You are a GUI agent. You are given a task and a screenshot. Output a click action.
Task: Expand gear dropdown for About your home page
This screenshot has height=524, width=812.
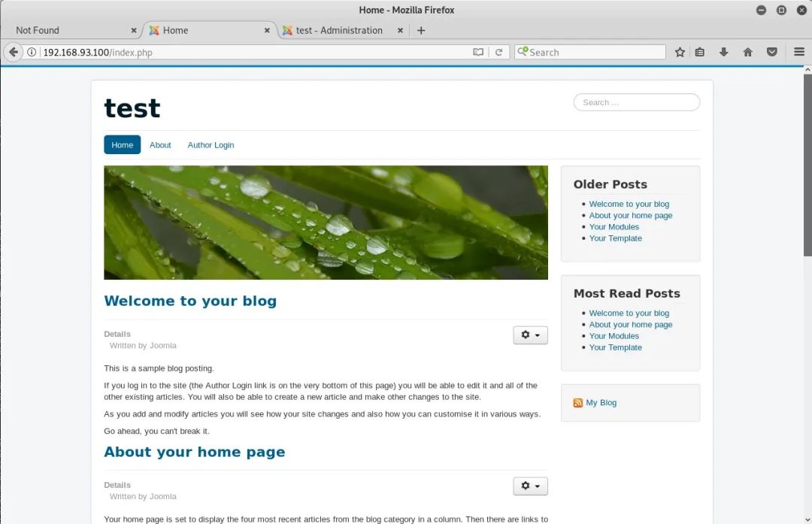[530, 486]
